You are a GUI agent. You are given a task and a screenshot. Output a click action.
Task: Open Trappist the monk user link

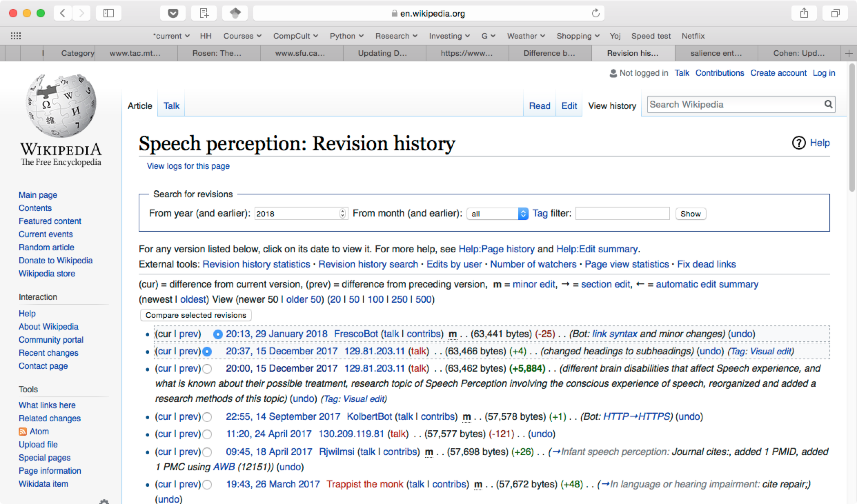click(x=365, y=484)
